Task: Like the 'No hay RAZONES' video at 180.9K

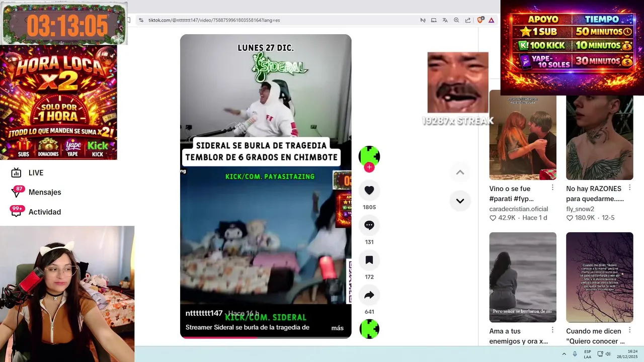Action: (x=570, y=218)
